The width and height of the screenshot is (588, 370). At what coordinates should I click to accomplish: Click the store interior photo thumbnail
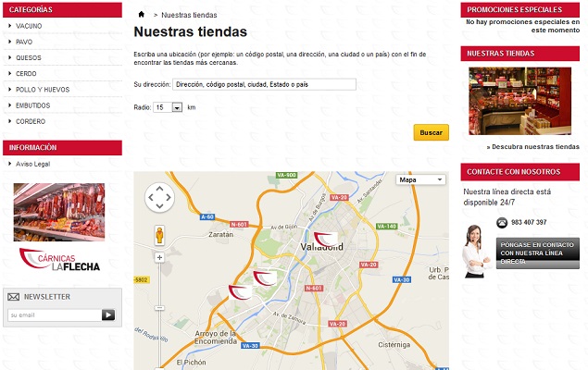click(519, 101)
